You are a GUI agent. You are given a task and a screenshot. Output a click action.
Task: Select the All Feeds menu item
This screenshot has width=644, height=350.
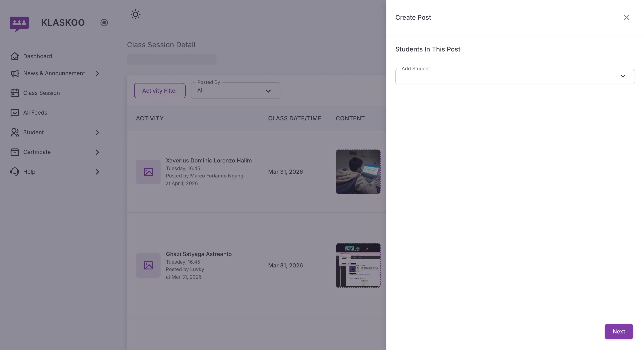[x=35, y=113]
